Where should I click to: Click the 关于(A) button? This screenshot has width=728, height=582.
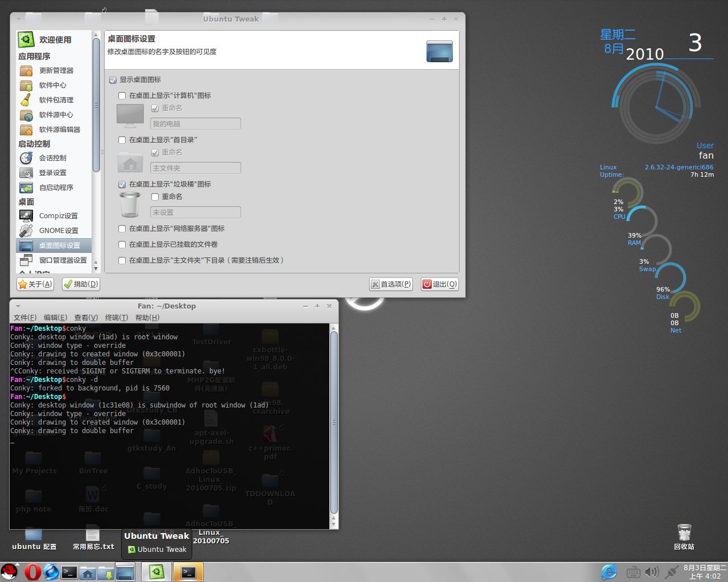coord(35,284)
